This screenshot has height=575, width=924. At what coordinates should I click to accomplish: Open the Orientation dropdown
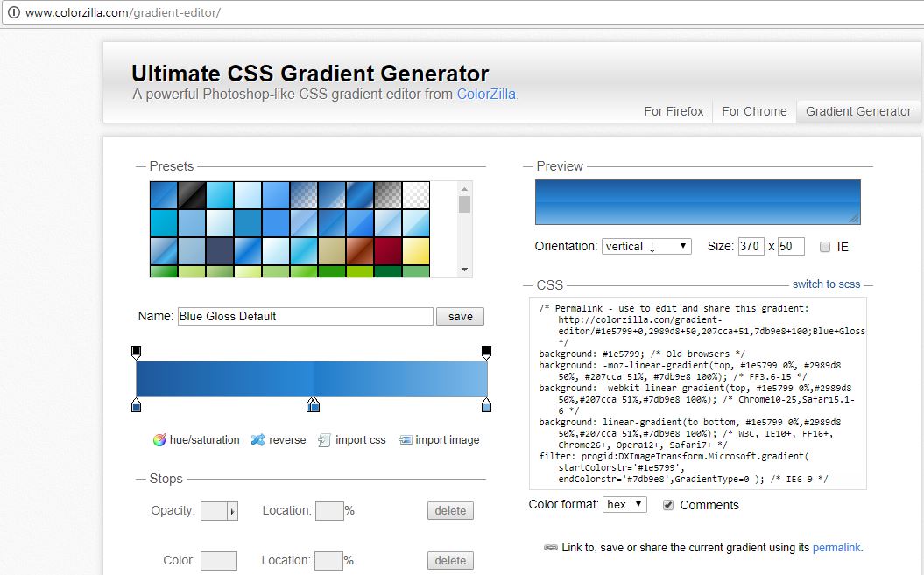(x=646, y=247)
